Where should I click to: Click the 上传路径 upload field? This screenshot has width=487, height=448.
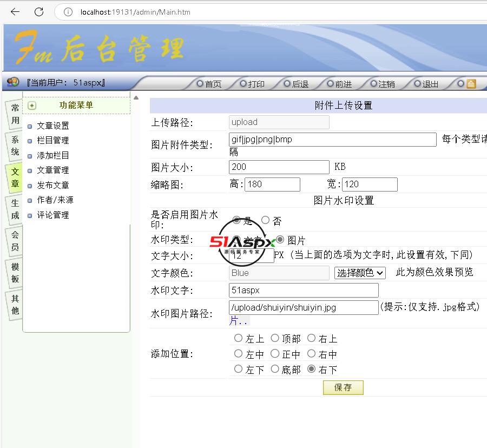point(279,122)
